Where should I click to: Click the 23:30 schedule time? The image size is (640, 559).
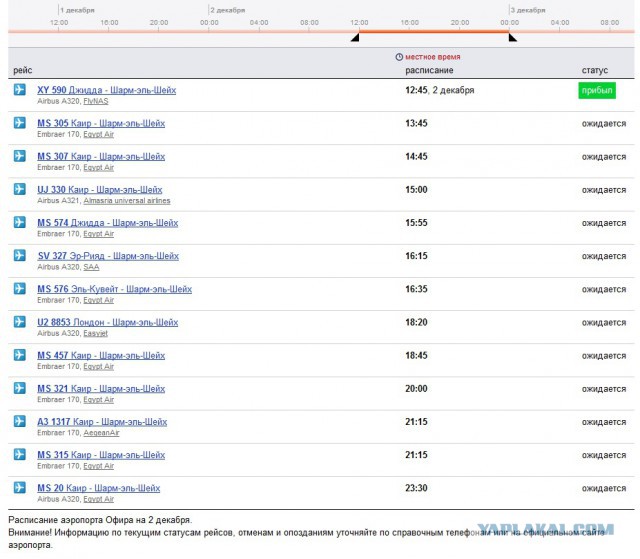pyautogui.click(x=416, y=488)
